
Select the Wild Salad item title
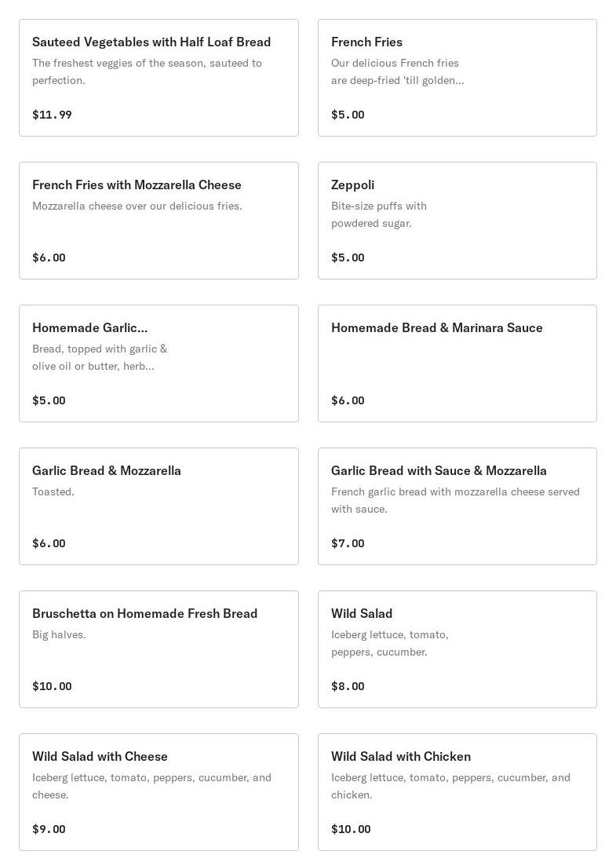(362, 614)
